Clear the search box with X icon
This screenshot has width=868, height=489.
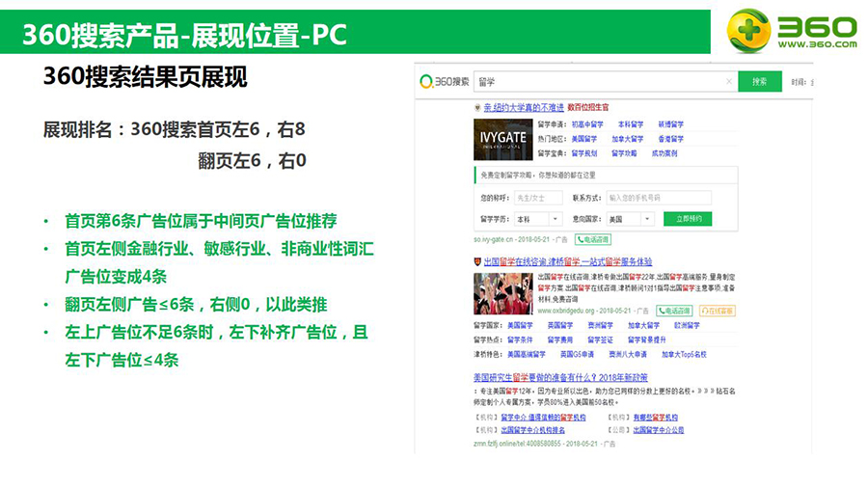(x=727, y=82)
